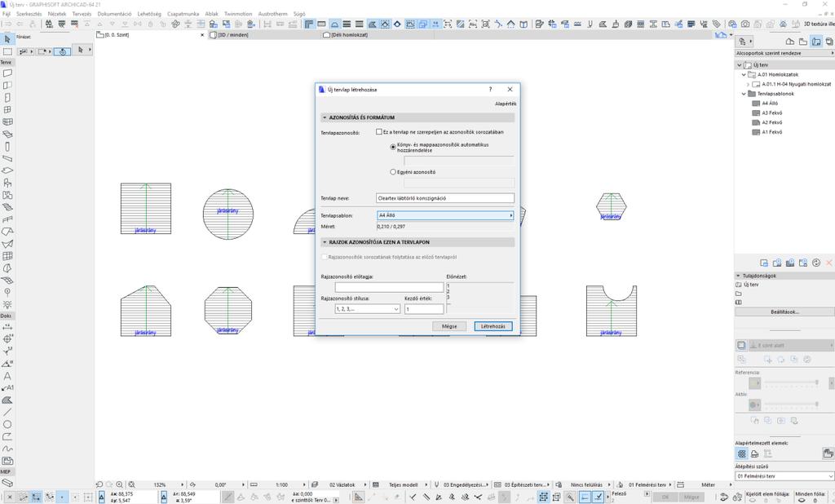This screenshot has width=835, height=504.
Task: Click the 'Kezdő érték' input field
Action: click(424, 309)
